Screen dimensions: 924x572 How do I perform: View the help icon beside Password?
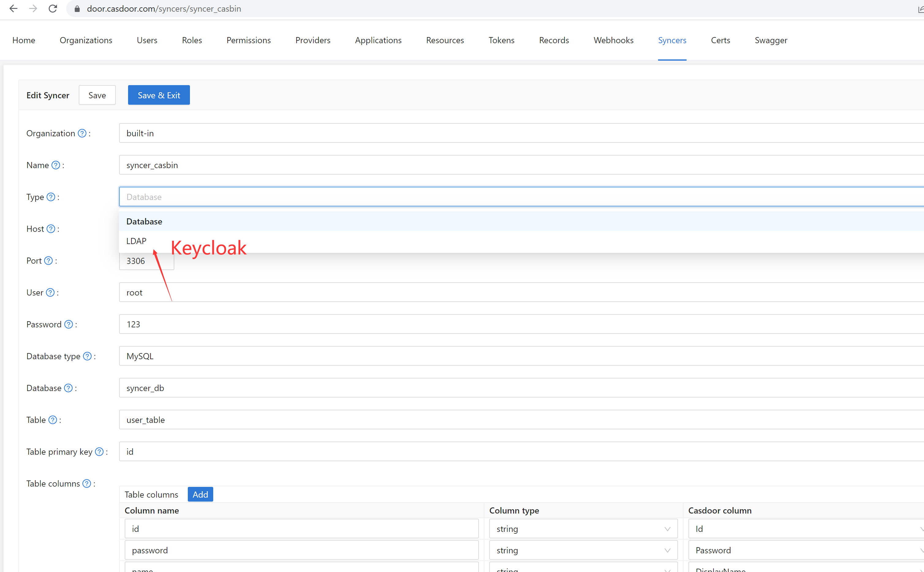click(x=69, y=324)
